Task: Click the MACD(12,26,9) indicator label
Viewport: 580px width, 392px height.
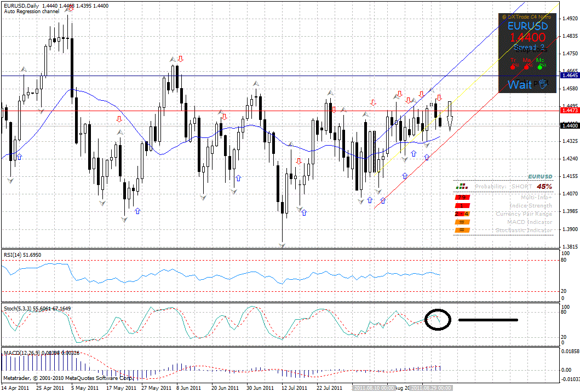Action: 42,353
